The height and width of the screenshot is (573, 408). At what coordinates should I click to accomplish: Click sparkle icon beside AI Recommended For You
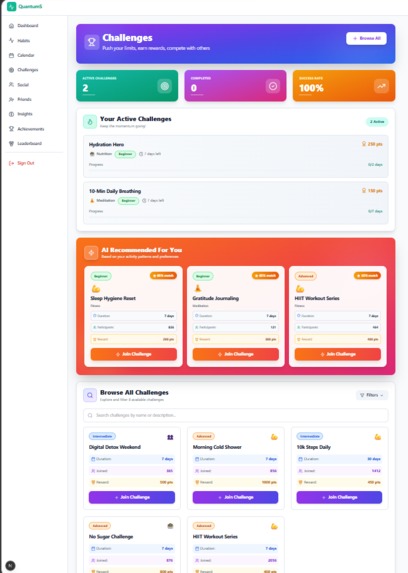point(91,253)
